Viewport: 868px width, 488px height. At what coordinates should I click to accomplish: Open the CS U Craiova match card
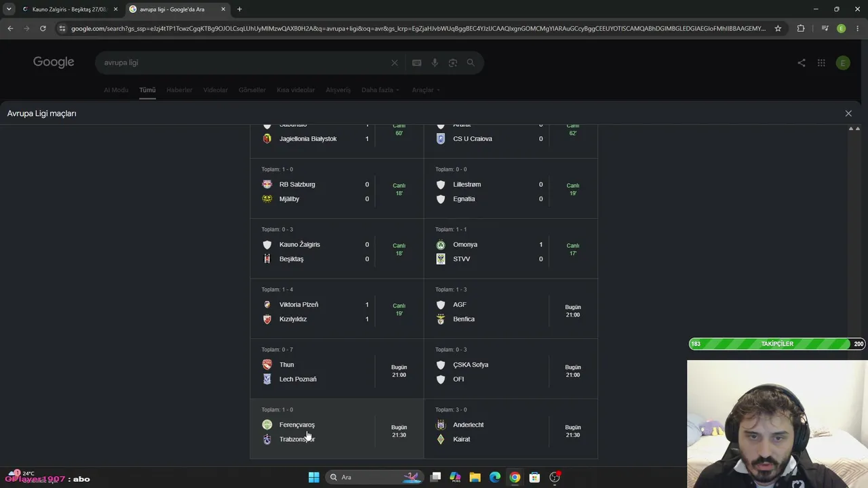tap(511, 141)
